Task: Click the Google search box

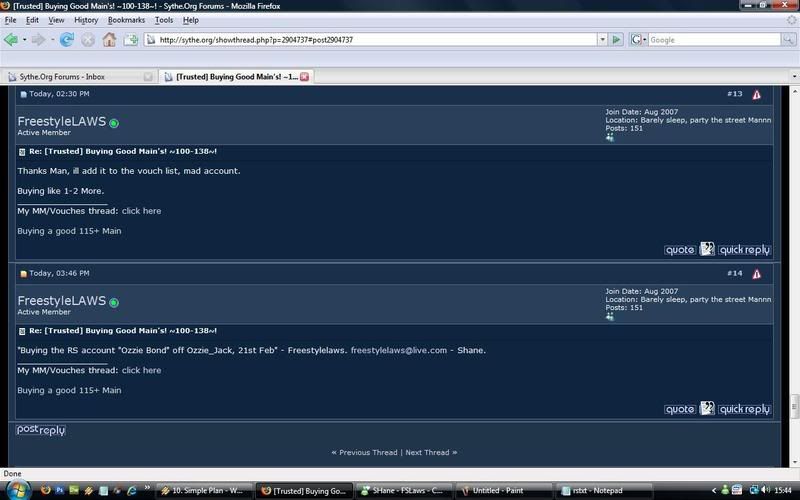Action: point(714,39)
